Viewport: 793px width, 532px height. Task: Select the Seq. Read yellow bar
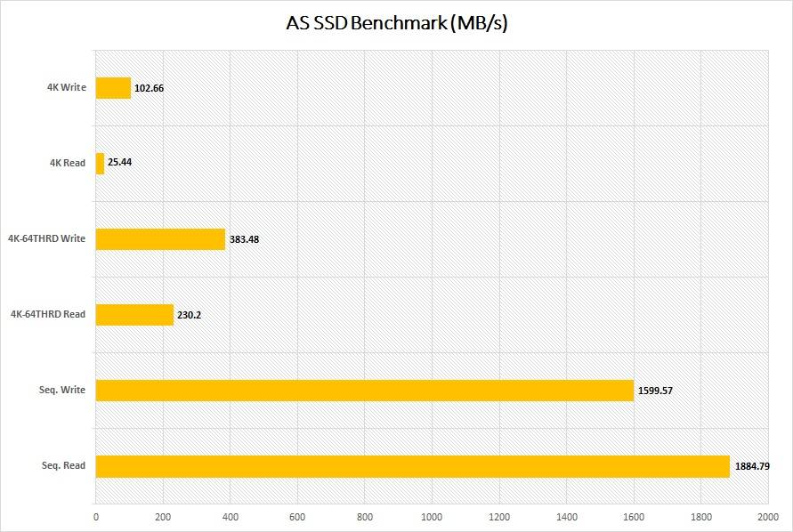(x=413, y=466)
